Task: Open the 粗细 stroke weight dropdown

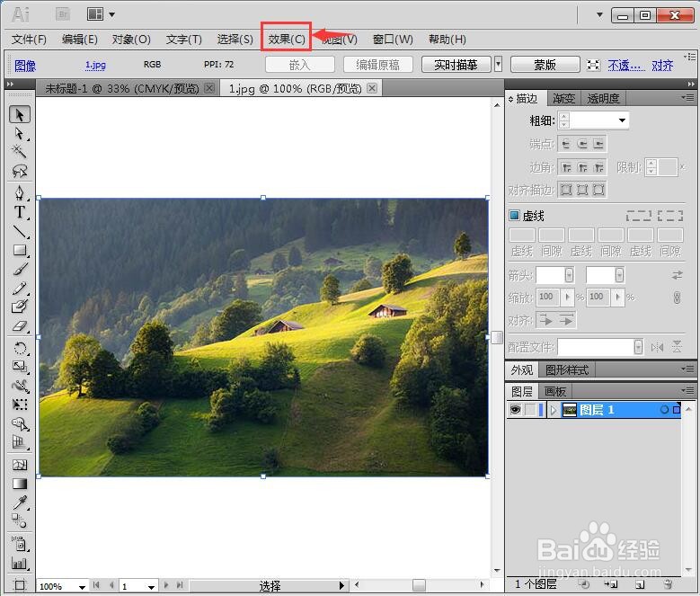Action: [622, 120]
